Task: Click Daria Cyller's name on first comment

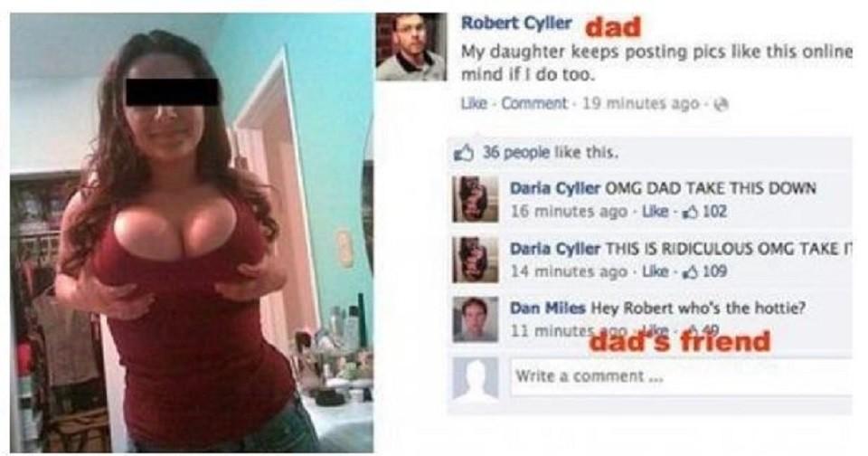Action: (x=554, y=188)
